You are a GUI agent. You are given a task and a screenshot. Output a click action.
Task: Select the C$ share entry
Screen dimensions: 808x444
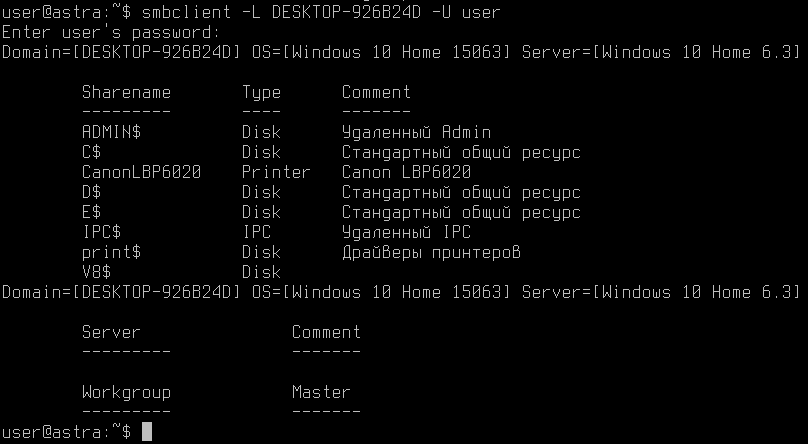(x=91, y=152)
